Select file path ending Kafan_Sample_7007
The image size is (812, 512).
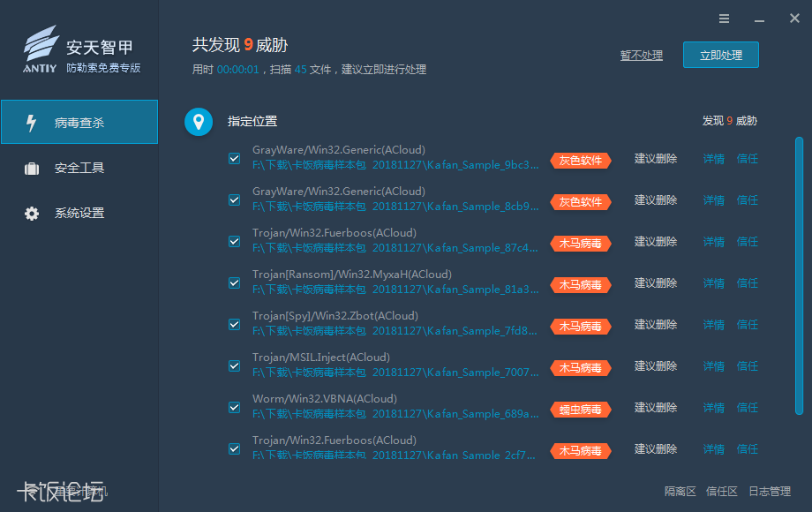(x=395, y=373)
